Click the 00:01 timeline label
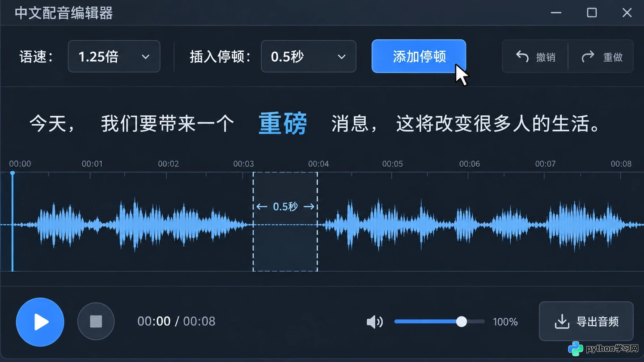 coord(92,164)
